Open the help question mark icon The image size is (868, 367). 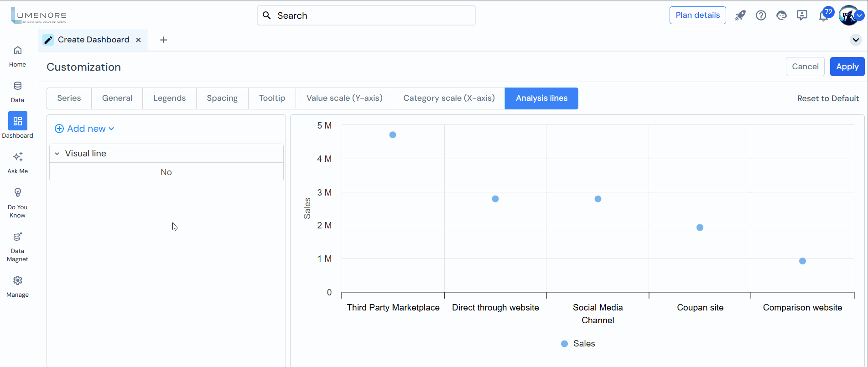coord(761,16)
